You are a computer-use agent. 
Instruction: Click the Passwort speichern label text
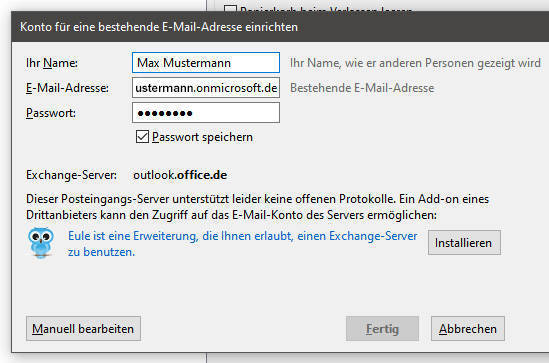click(x=202, y=137)
